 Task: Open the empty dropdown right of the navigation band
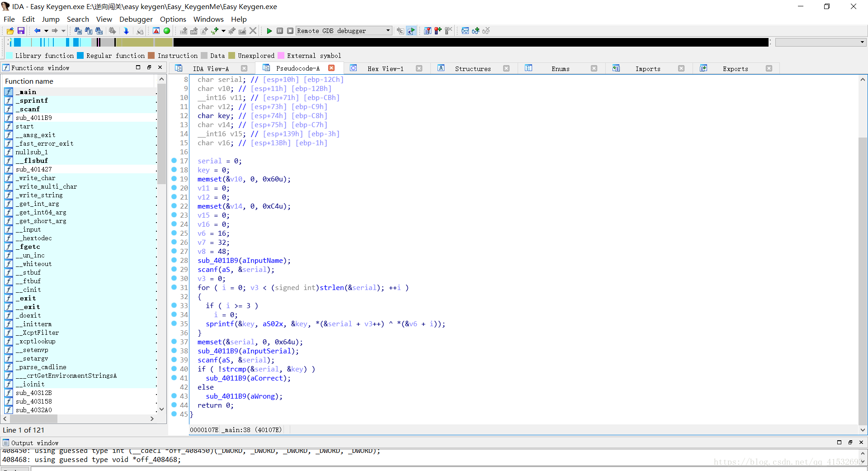821,42
